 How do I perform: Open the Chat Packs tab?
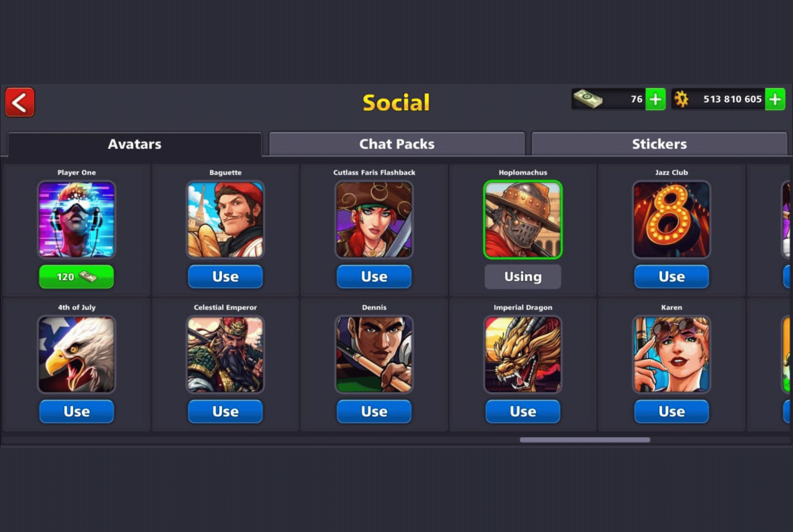pyautogui.click(x=396, y=144)
